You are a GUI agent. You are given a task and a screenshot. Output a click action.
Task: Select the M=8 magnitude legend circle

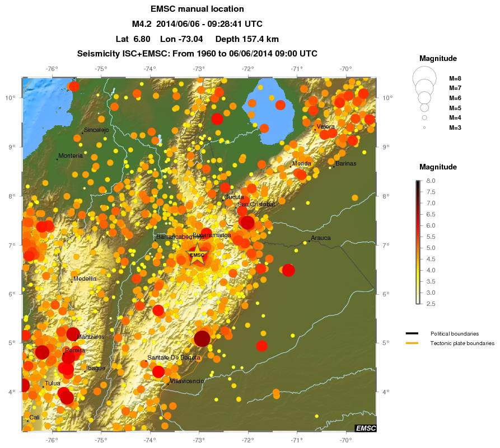(424, 78)
